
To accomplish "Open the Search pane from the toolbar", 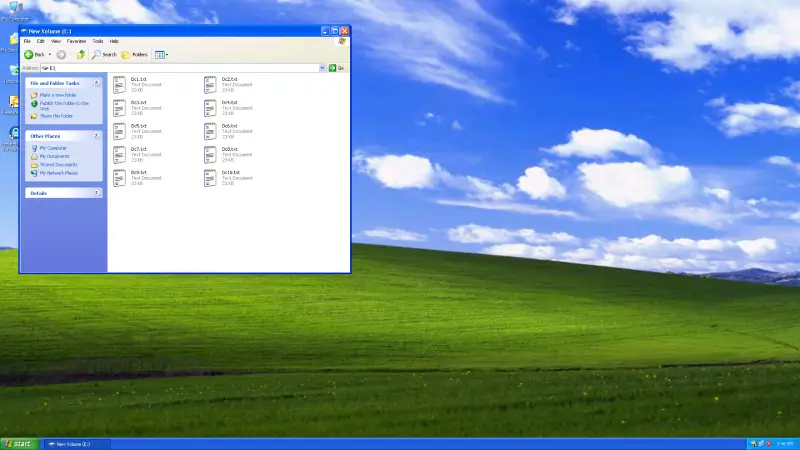I will [104, 55].
